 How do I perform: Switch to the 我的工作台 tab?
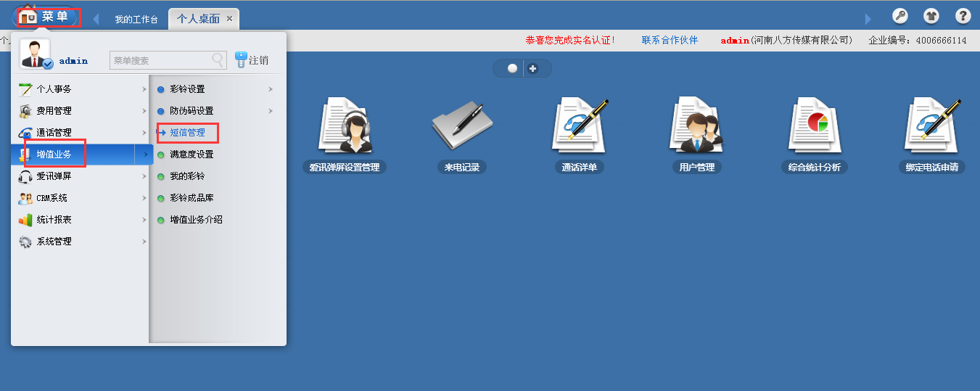point(136,19)
